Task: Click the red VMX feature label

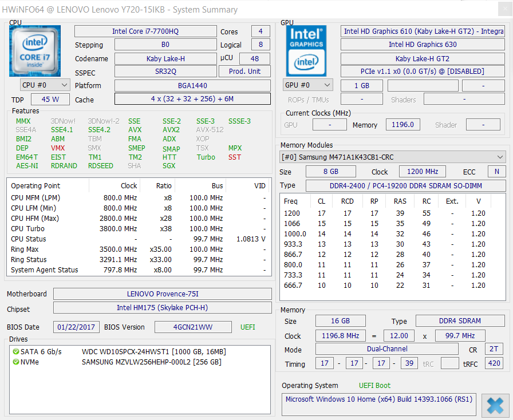Action: click(x=58, y=148)
